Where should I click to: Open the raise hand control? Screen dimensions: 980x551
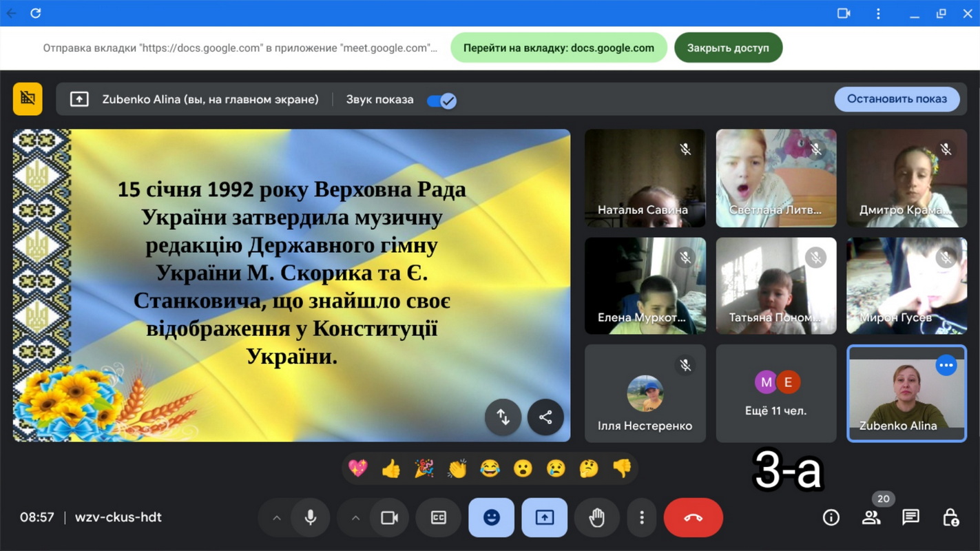click(x=596, y=517)
